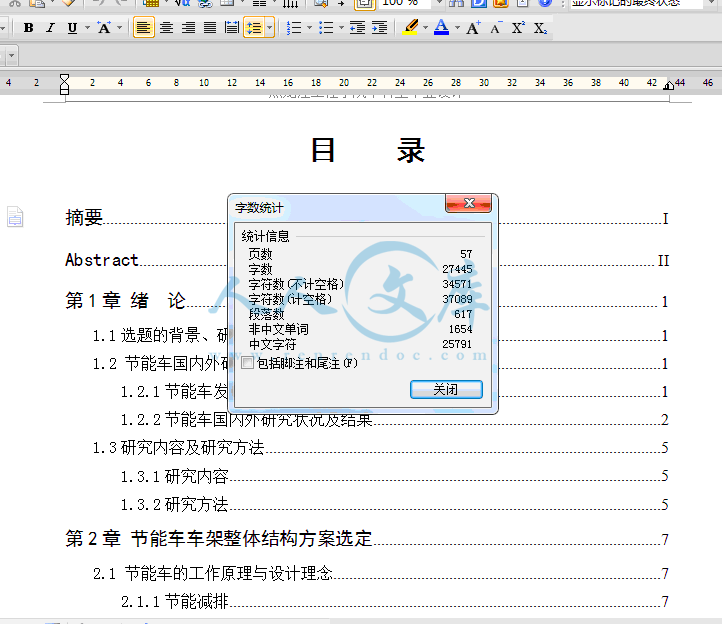Center align the paragraph
This screenshot has width=722, height=624.
[166, 28]
